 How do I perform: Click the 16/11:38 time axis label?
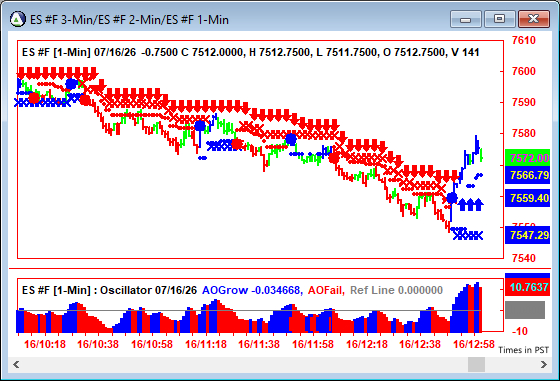[x=259, y=344]
